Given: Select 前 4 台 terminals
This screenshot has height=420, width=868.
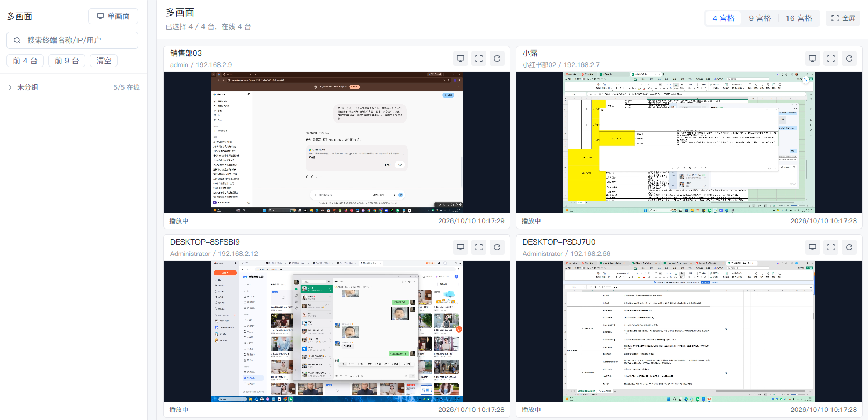Looking at the screenshot, I should coord(25,61).
